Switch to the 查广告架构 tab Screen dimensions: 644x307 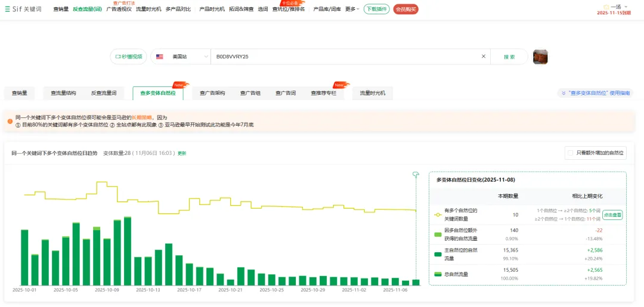coord(212,93)
